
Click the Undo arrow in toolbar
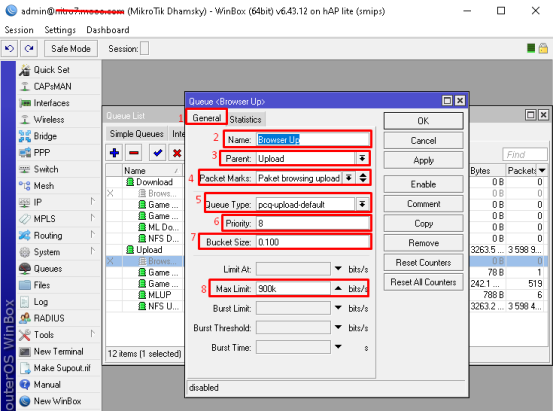9,48
